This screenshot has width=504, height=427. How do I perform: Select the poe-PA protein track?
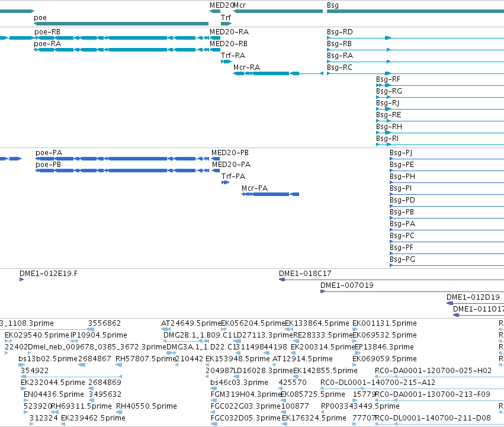122,159
